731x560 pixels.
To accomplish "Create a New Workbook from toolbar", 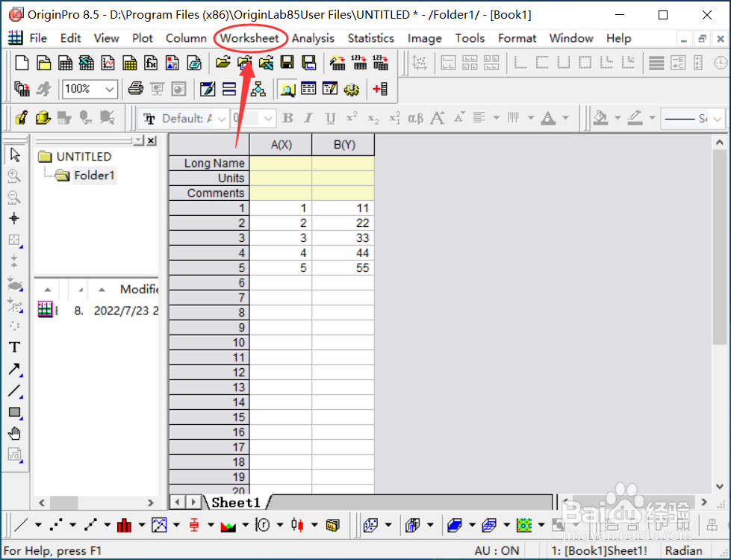I will [65, 63].
